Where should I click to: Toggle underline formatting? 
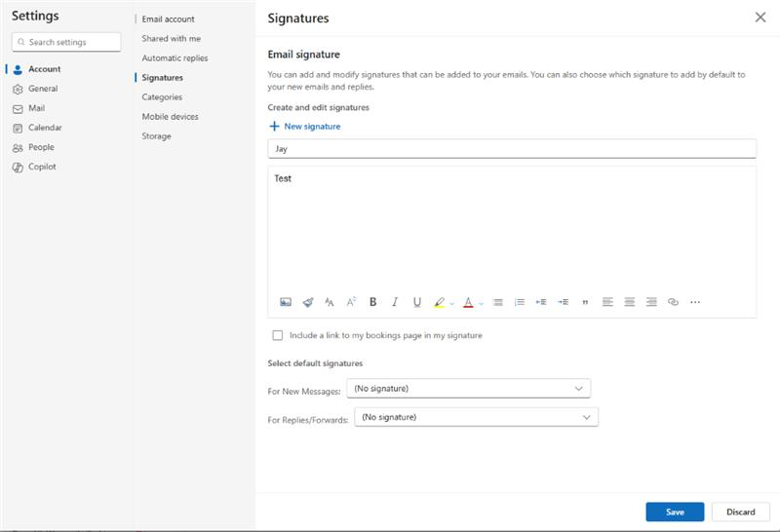417,302
